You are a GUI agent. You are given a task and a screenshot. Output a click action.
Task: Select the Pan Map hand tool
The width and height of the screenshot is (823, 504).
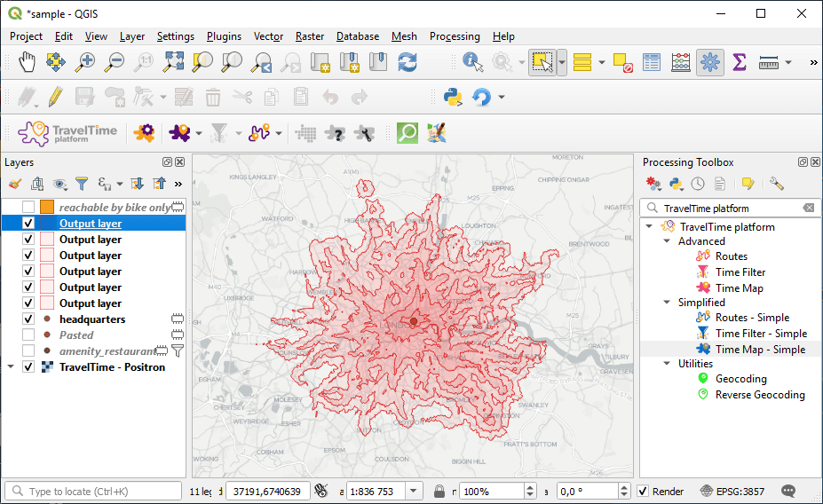point(28,62)
